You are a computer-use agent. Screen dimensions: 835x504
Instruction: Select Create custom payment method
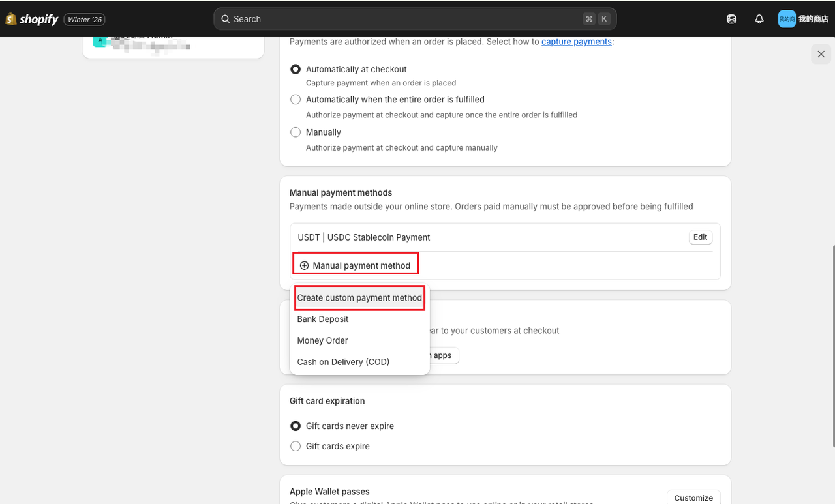pyautogui.click(x=359, y=297)
